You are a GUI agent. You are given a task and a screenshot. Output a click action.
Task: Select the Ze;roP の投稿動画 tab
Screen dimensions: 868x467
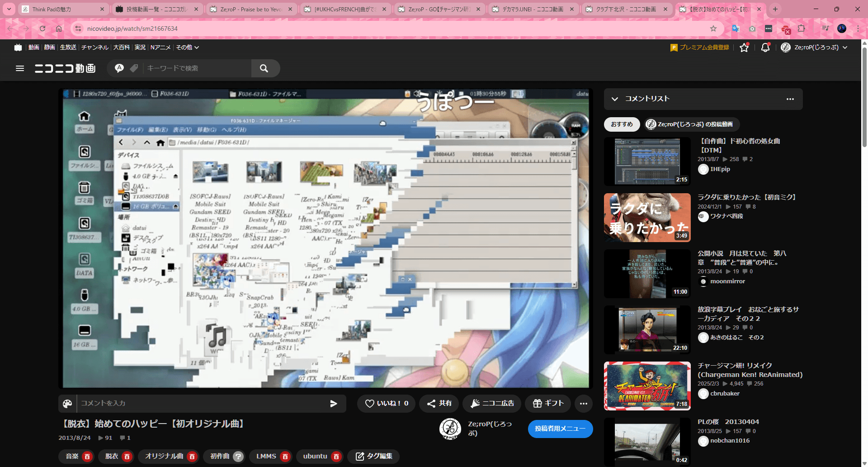click(x=692, y=124)
